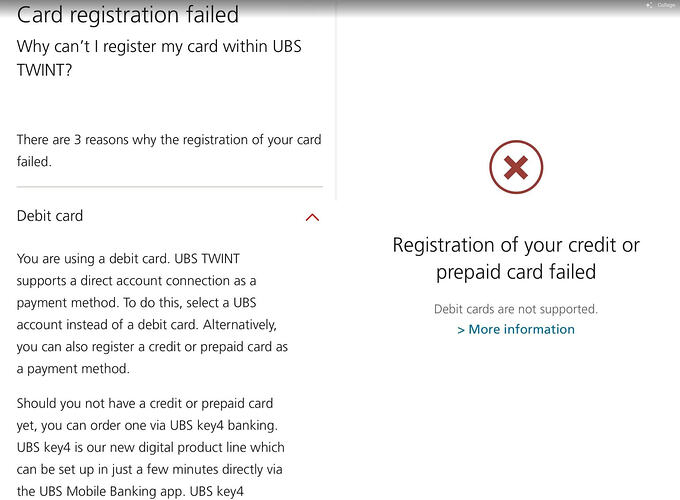The height and width of the screenshot is (500, 680).
Task: Click 'Registration of your credit or prepaid card failed'
Action: point(516,258)
